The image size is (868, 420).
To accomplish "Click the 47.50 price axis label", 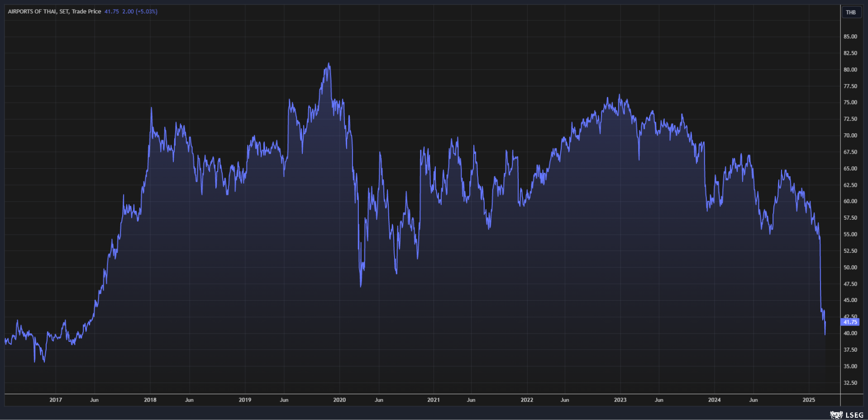I will coord(850,284).
